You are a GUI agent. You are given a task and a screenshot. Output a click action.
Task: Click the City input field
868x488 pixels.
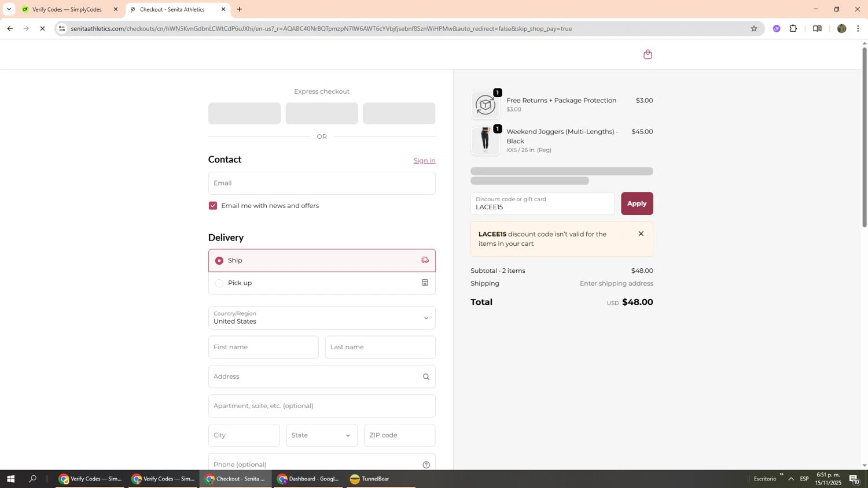point(244,435)
